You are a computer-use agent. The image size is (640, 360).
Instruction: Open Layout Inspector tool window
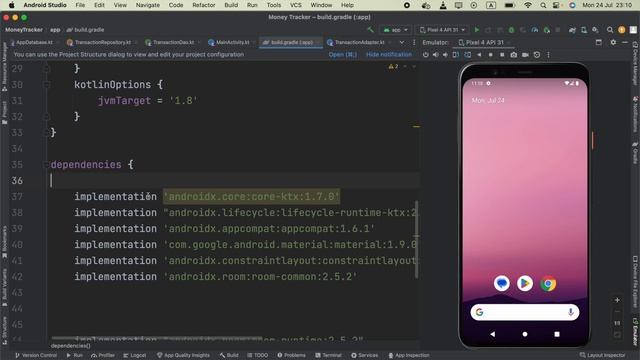602,355
